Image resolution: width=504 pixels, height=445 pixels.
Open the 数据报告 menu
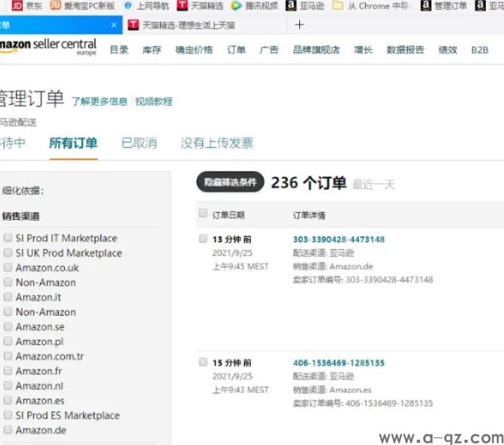[x=405, y=50]
